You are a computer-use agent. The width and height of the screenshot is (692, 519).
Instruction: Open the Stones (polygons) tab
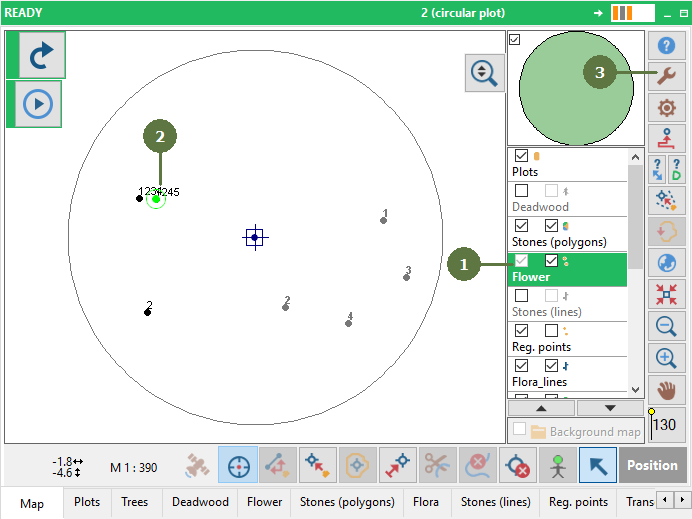click(x=347, y=502)
